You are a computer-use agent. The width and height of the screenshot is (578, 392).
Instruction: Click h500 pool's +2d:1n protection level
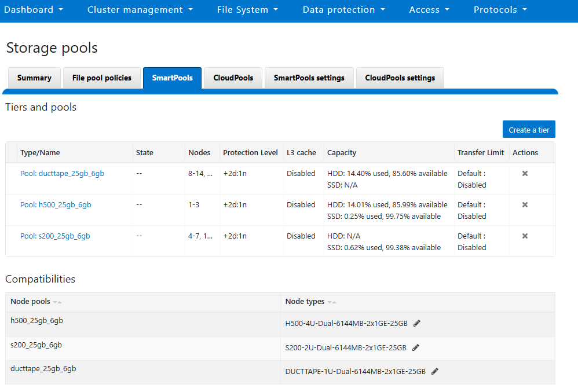[235, 204]
